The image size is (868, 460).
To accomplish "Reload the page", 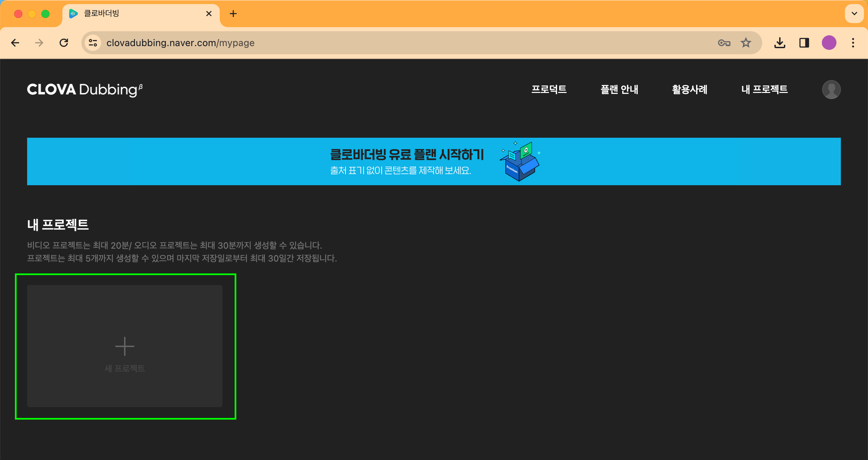I will [64, 43].
